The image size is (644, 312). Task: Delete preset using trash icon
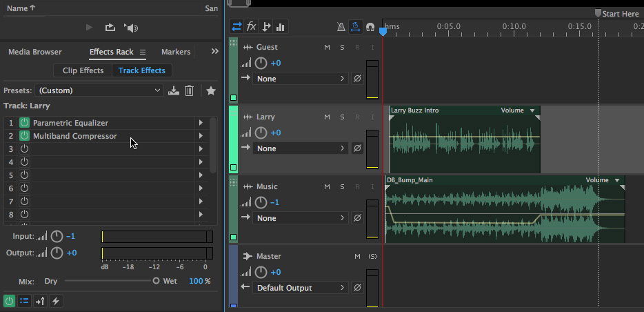[189, 90]
